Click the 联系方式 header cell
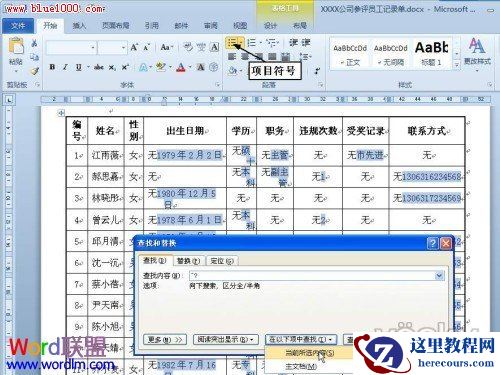The image size is (500, 375). tap(427, 131)
